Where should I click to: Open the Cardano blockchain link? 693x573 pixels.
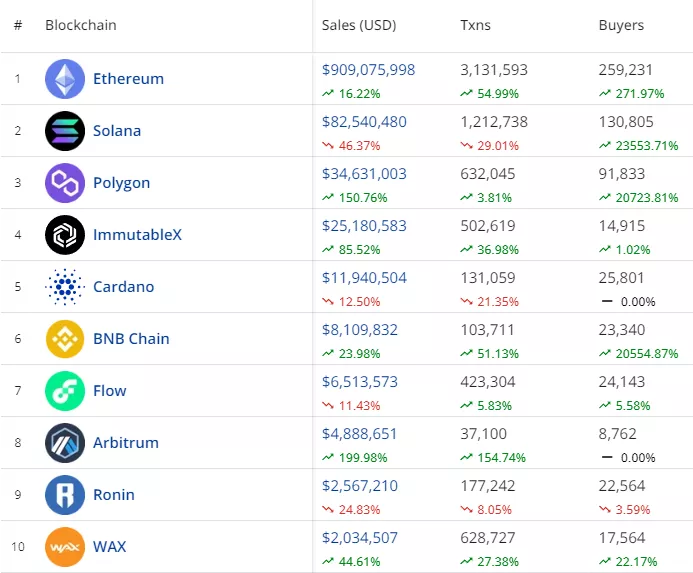tap(123, 287)
